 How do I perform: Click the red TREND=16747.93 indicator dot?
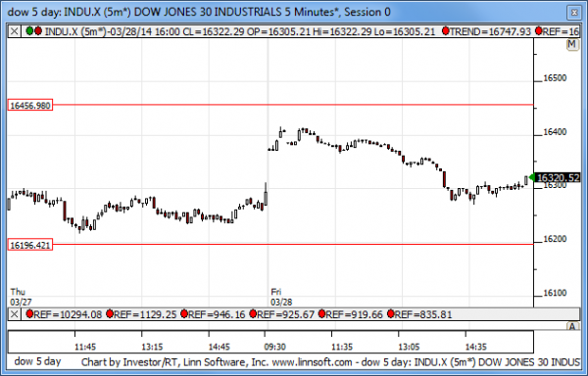coord(446,31)
